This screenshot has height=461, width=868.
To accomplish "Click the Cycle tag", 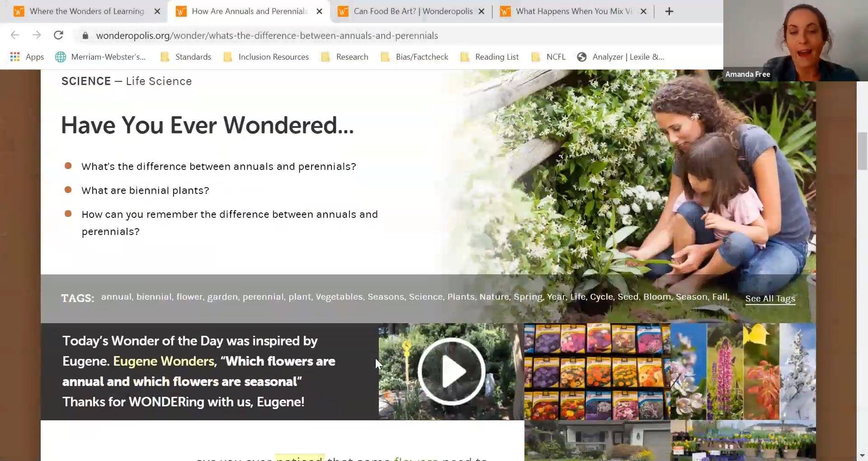I will point(601,297).
